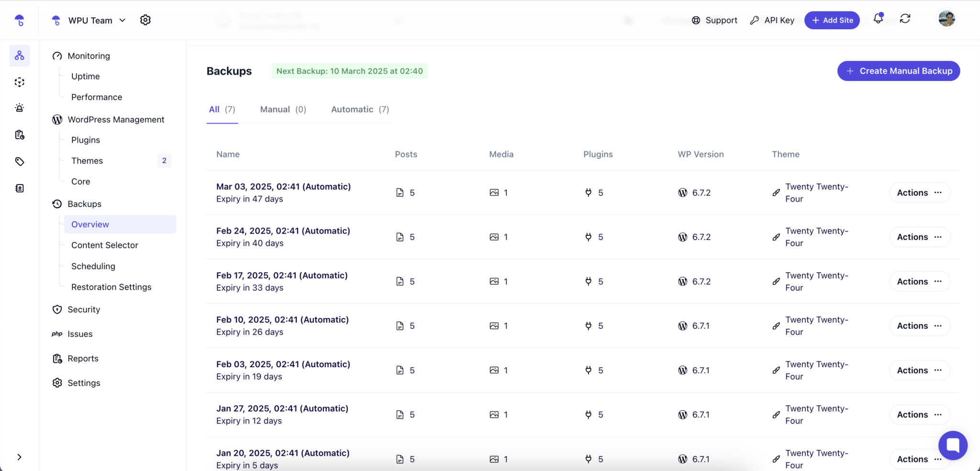Click the Add Site button

[832, 20]
